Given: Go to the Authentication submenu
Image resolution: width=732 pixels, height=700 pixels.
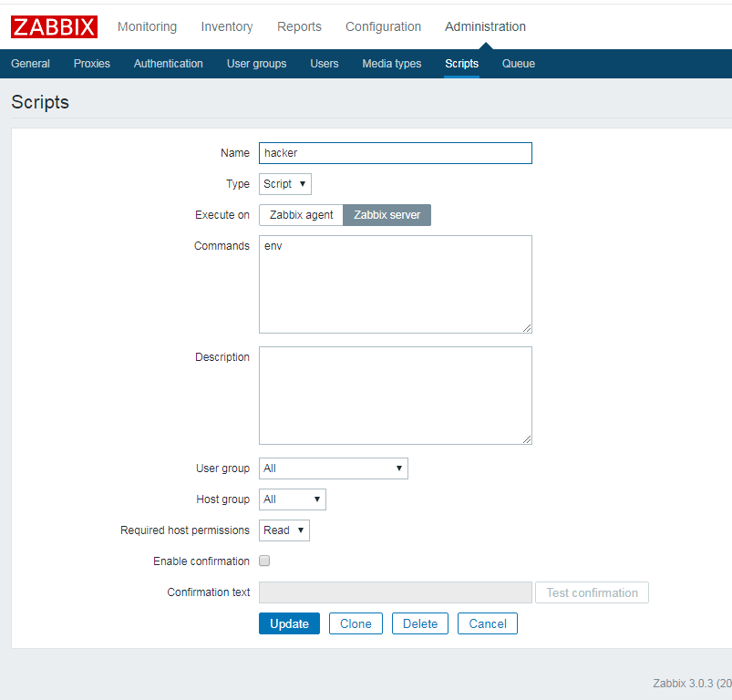Looking at the screenshot, I should (x=169, y=64).
